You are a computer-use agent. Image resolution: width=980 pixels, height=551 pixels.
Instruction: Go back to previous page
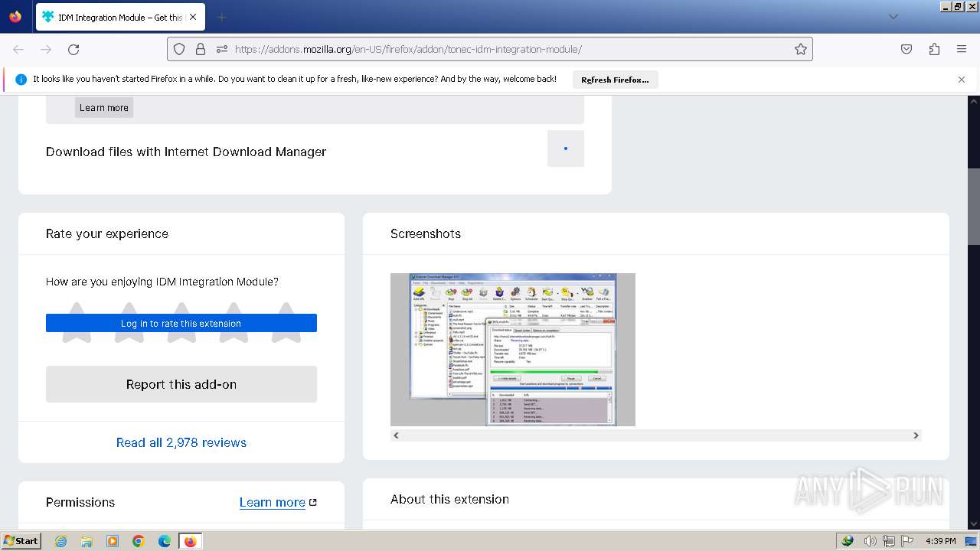pyautogui.click(x=18, y=49)
